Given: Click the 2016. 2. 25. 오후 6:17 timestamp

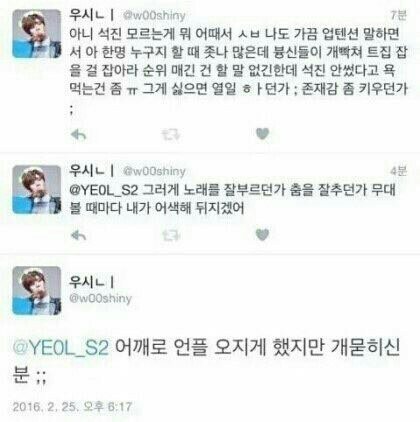Looking at the screenshot, I should [x=72, y=407].
